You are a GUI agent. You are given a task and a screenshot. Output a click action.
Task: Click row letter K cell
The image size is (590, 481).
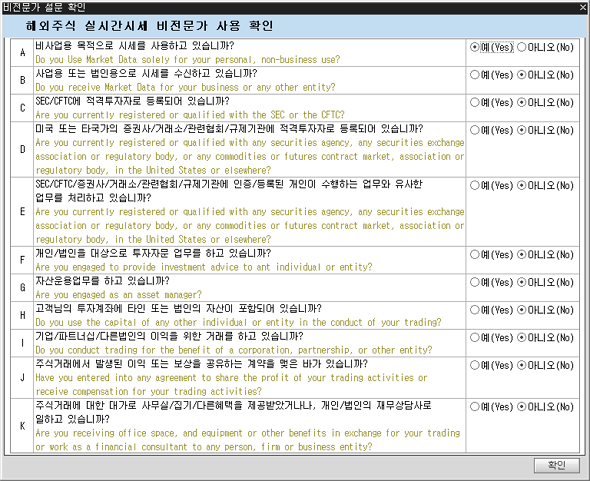(22, 426)
